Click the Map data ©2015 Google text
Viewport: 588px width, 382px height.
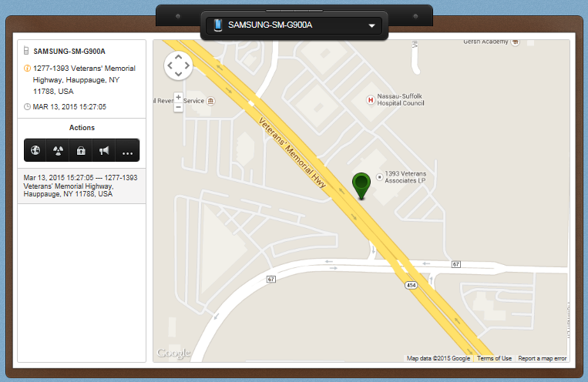tap(438, 358)
